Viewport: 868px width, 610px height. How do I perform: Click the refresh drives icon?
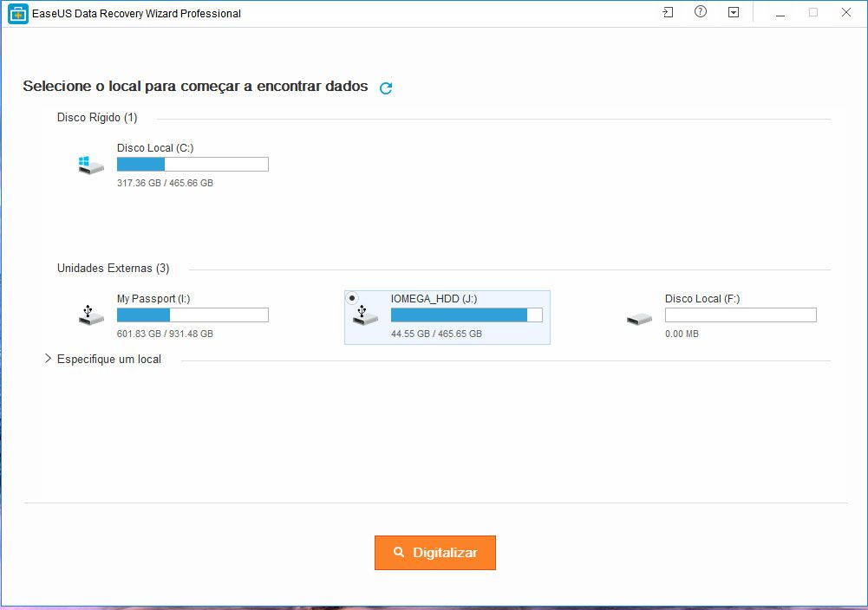(386, 88)
